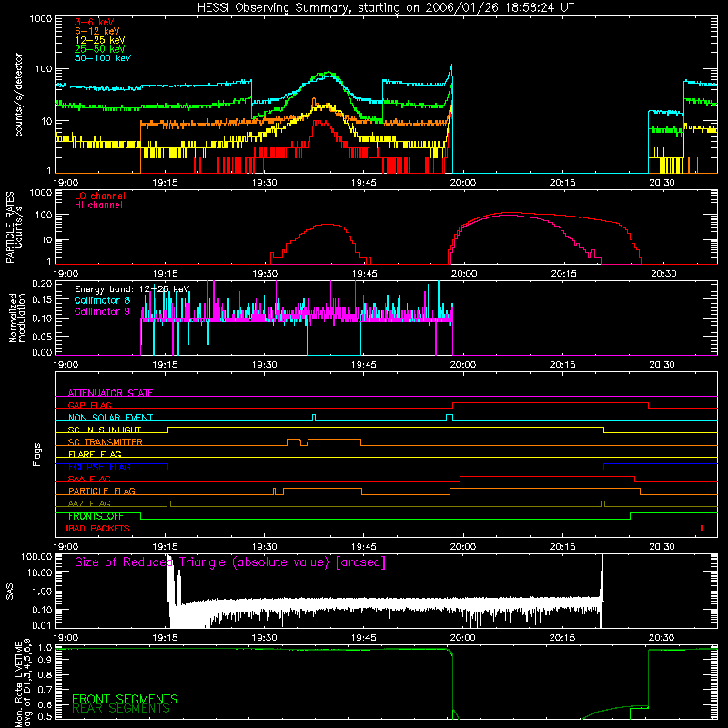Click the NON_SOLAR_EVENT flag label
The image size is (728, 728).
110,418
